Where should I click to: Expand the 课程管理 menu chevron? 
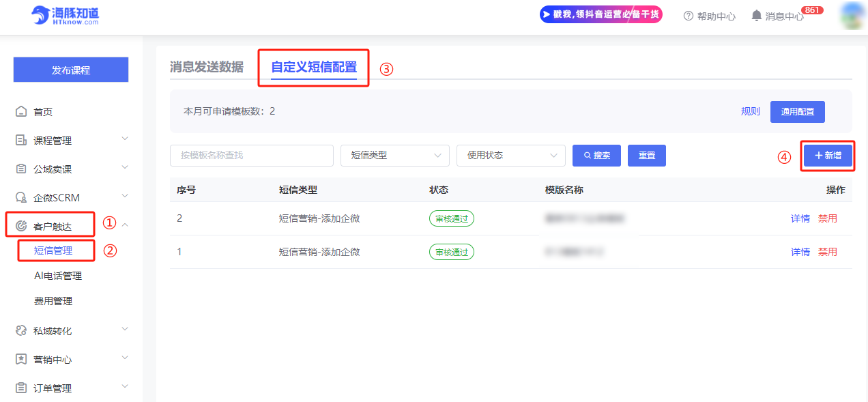pos(125,139)
